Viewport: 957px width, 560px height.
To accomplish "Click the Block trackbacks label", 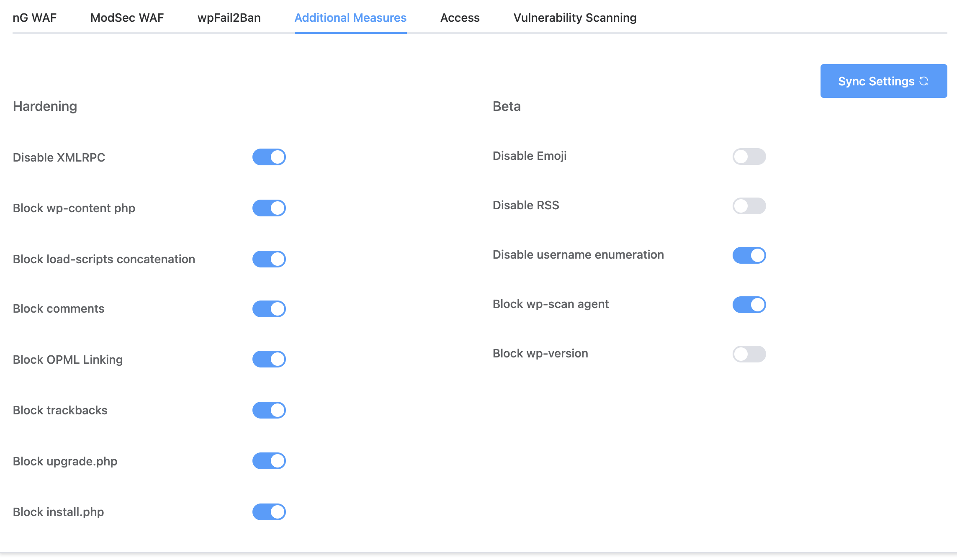I will coord(60,410).
